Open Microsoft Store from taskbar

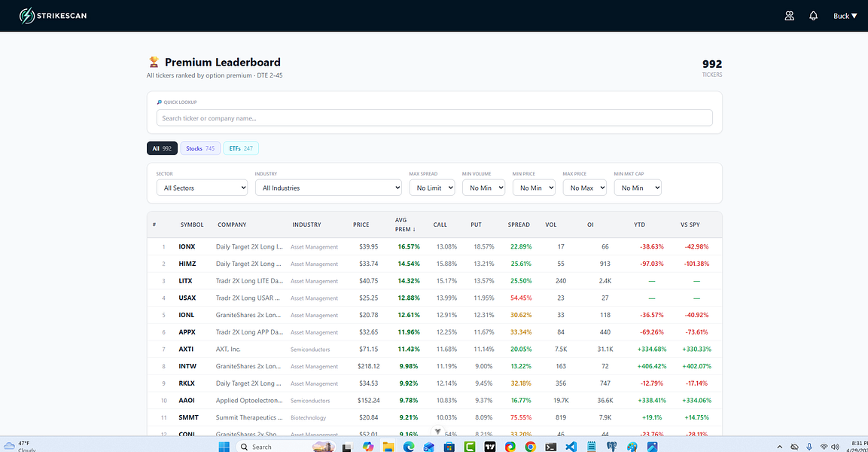[449, 447]
